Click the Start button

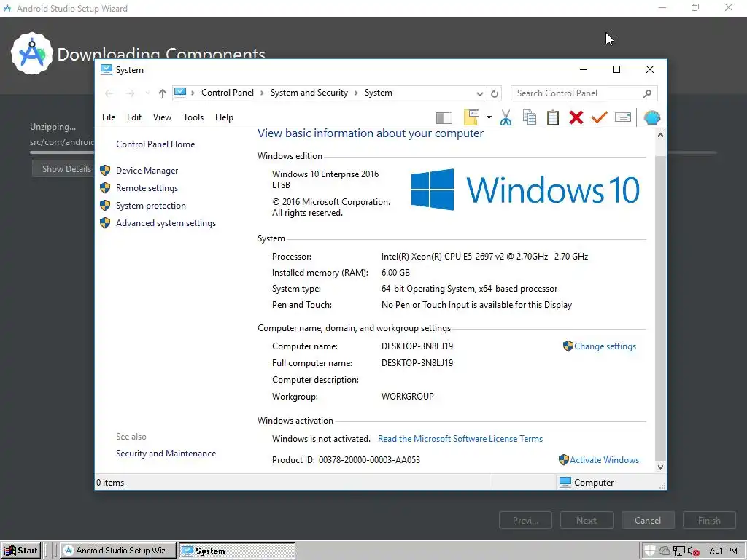pos(21,551)
